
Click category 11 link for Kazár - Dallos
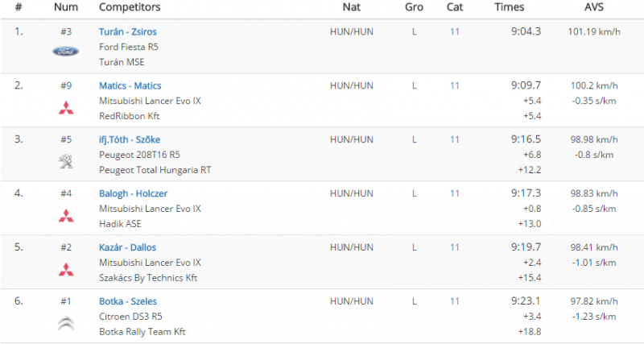tap(454, 247)
